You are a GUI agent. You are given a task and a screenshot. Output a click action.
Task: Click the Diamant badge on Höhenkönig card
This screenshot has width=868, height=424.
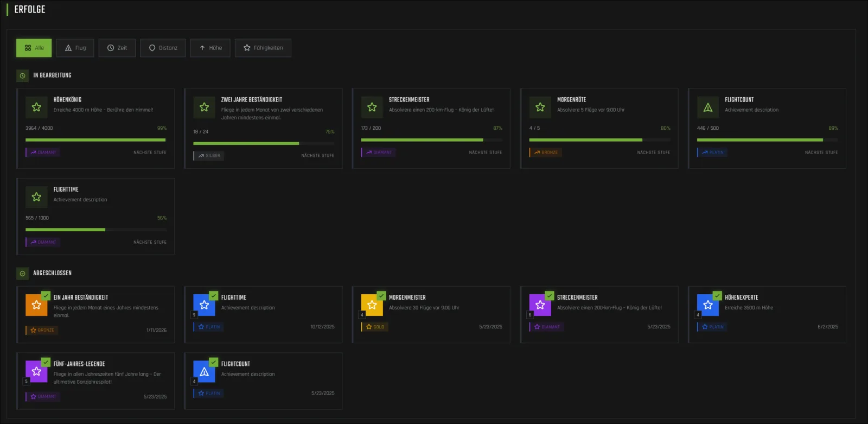[43, 153]
